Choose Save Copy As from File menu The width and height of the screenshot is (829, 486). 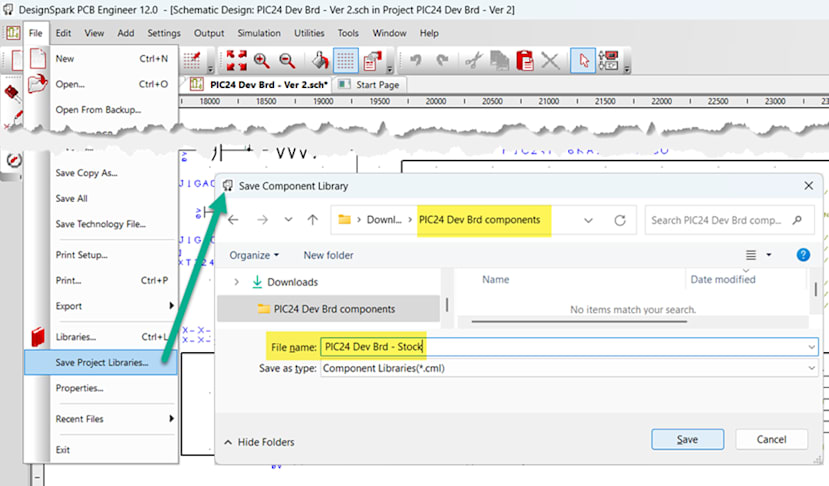coord(86,173)
